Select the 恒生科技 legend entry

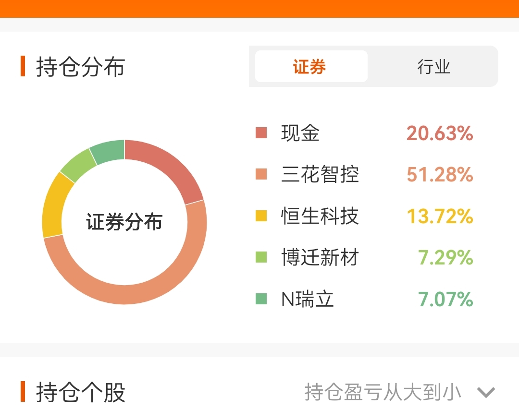point(320,216)
